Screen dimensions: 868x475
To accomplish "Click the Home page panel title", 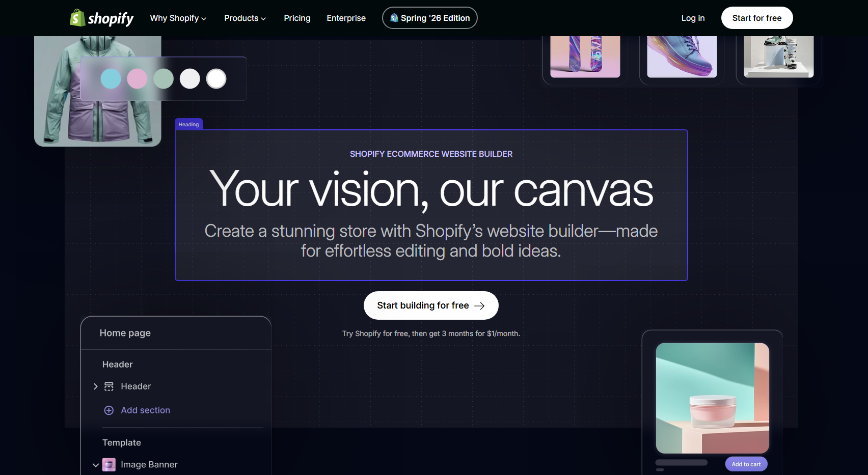I will pyautogui.click(x=125, y=333).
